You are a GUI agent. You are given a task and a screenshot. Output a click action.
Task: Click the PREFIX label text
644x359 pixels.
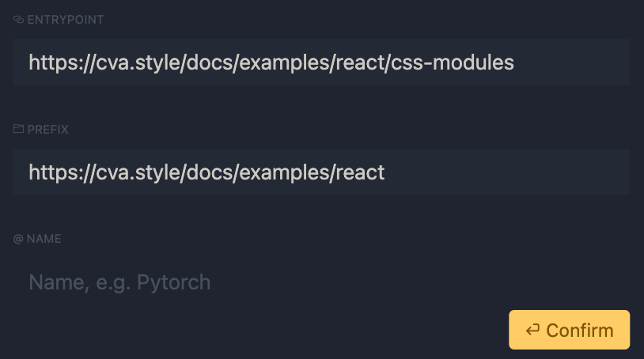click(x=47, y=129)
